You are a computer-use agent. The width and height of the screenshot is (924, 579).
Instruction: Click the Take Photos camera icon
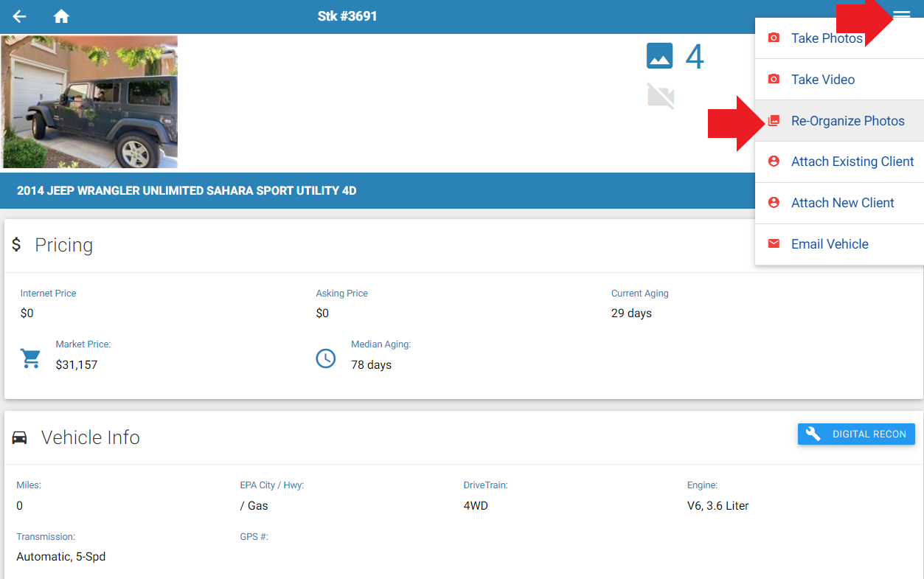(774, 38)
